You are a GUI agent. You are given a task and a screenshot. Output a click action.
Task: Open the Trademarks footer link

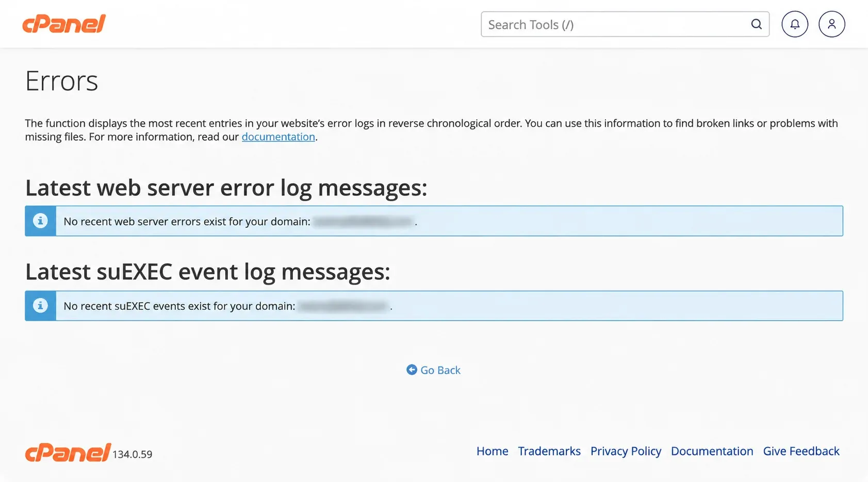549,451
